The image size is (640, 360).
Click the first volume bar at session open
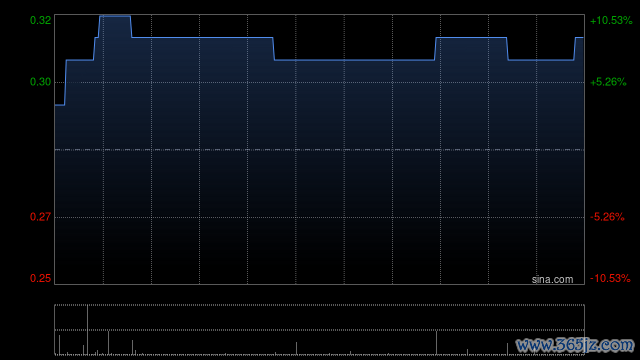point(60,345)
